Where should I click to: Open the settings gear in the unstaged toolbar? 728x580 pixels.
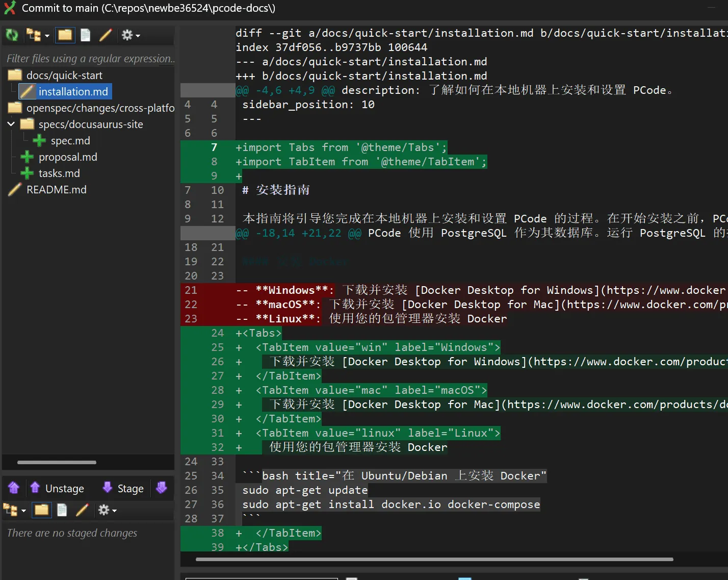point(126,35)
